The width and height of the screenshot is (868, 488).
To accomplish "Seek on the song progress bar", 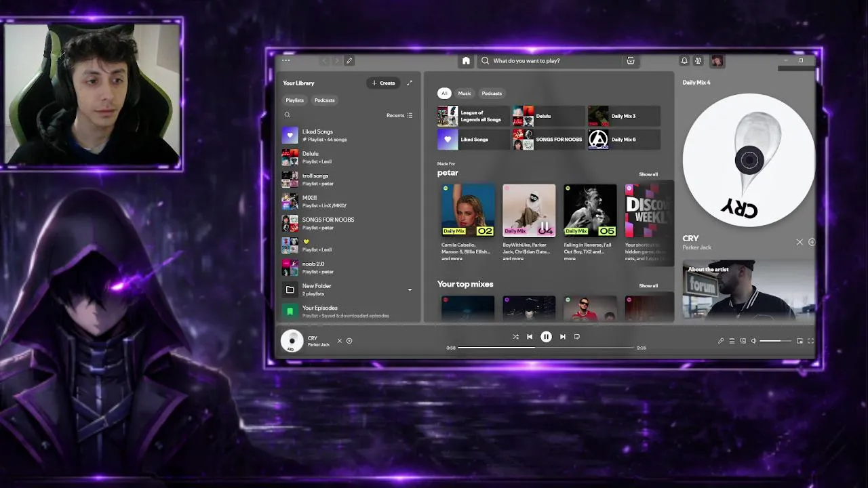I will point(546,348).
